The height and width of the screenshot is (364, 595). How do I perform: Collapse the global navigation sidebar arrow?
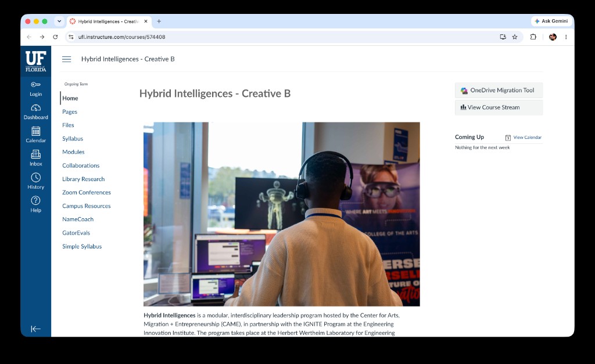pos(35,329)
